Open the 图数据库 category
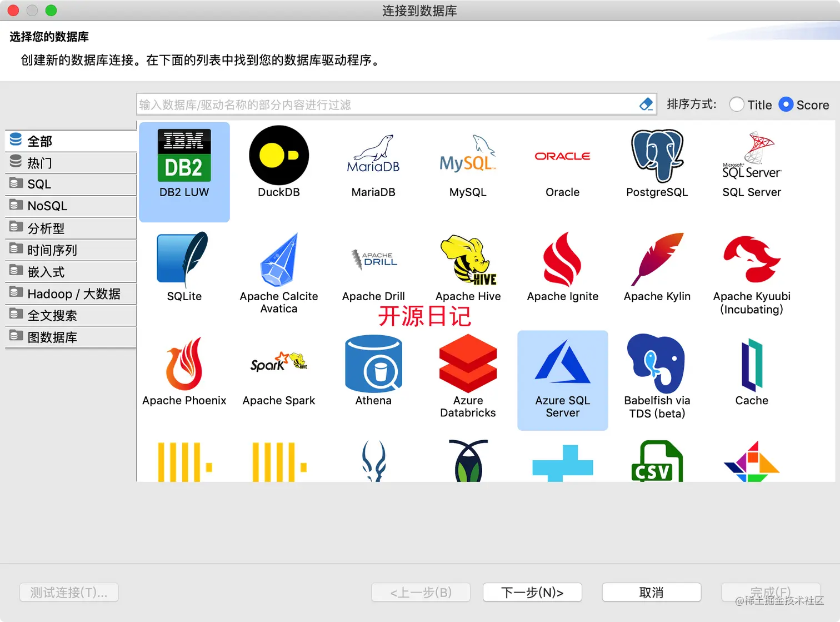This screenshot has height=622, width=840. 71,337
